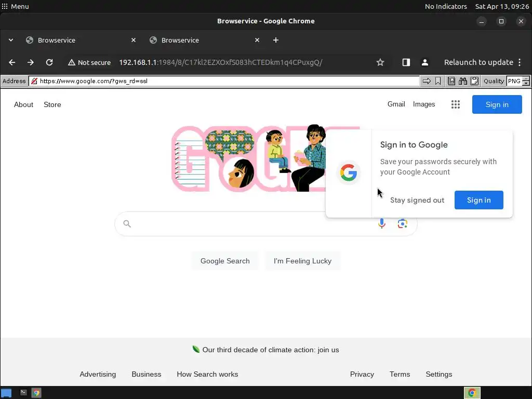Open the Google apps grid icon
Viewport: 532px width, 399px height.
coord(456,104)
